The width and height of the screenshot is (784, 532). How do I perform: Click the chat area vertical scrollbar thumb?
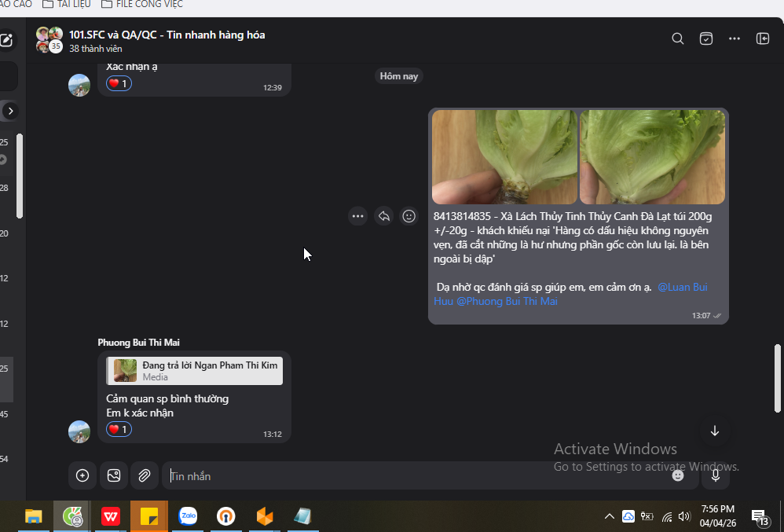point(778,378)
